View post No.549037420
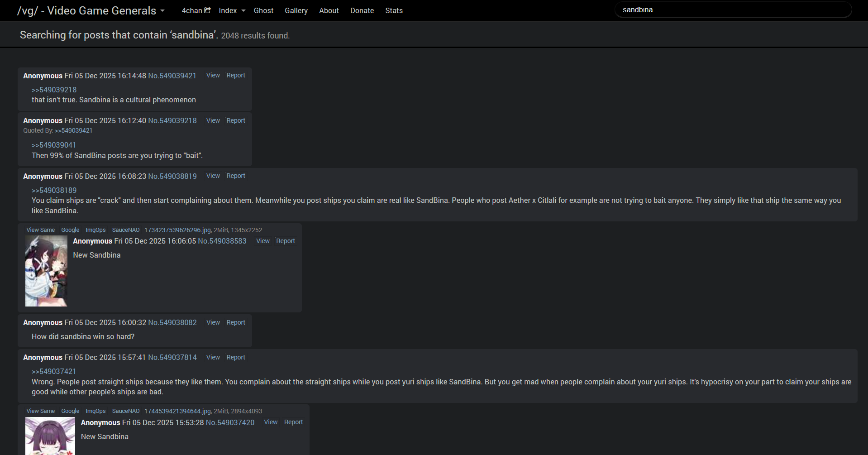The height and width of the screenshot is (455, 868). 271,422
